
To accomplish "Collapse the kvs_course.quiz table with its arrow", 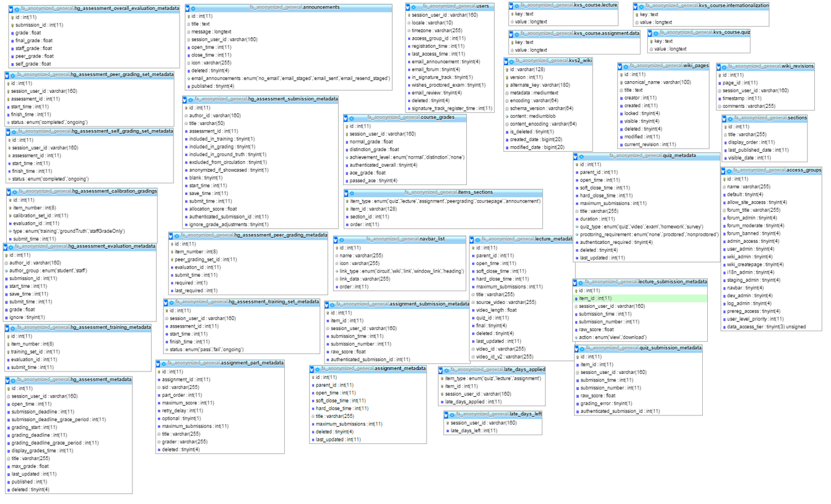I will [650, 33].
